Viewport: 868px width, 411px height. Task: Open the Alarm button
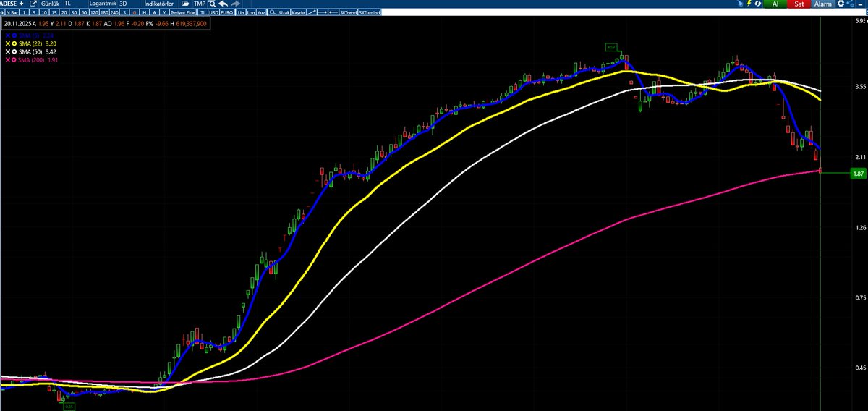[822, 4]
